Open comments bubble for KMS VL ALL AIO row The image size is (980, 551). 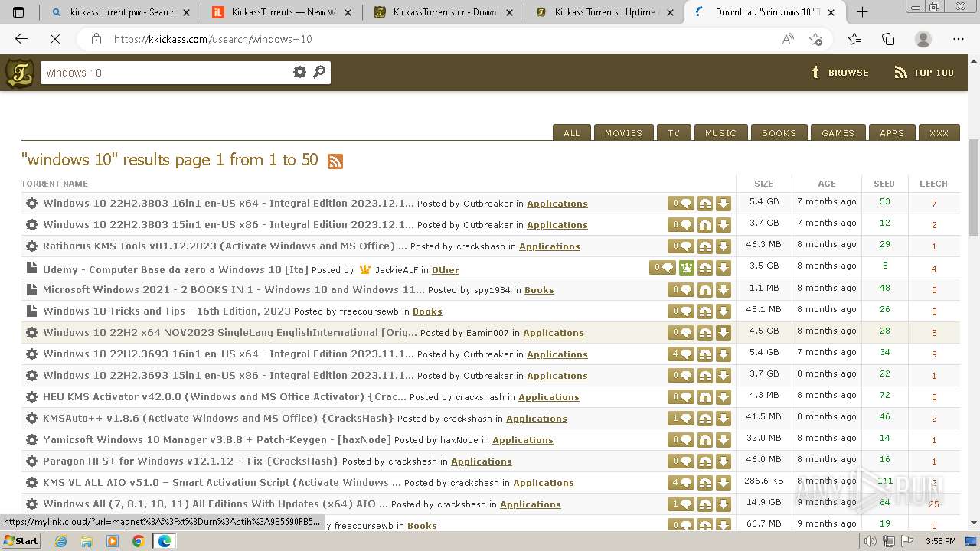click(x=681, y=482)
